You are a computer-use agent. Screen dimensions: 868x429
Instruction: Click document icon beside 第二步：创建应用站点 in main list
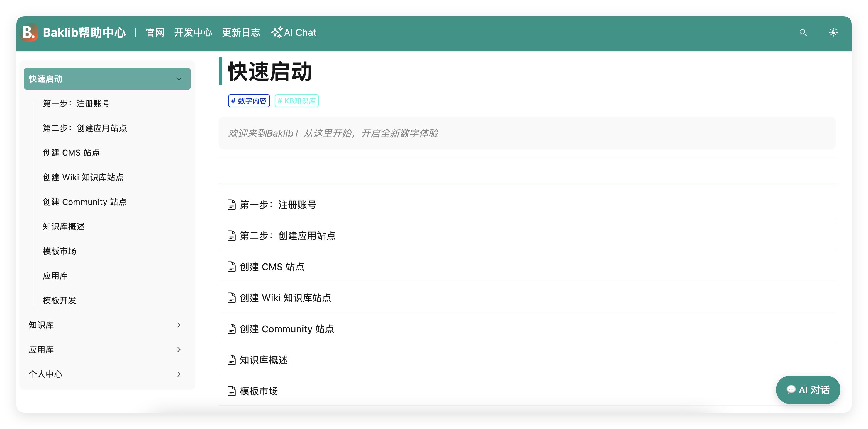[x=231, y=235]
